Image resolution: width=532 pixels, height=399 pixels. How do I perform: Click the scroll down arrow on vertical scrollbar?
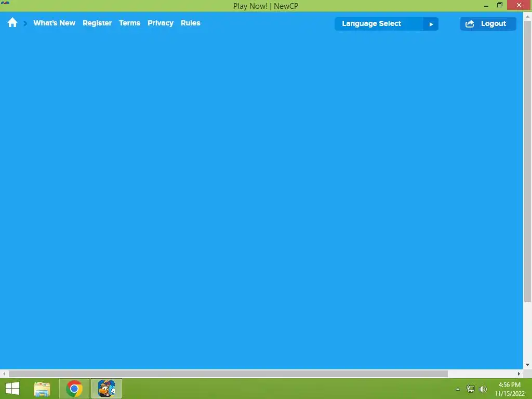tap(527, 365)
